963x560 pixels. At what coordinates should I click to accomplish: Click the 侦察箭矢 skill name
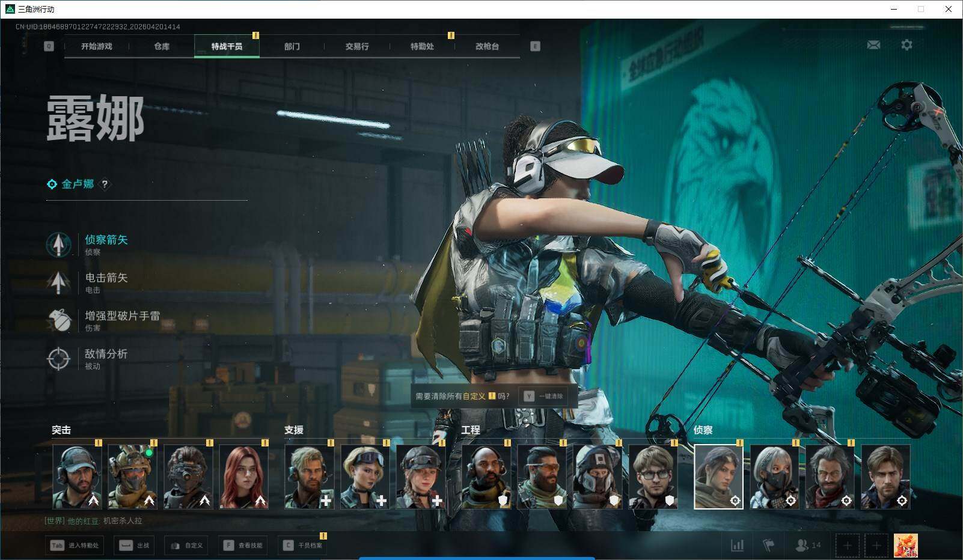(106, 240)
